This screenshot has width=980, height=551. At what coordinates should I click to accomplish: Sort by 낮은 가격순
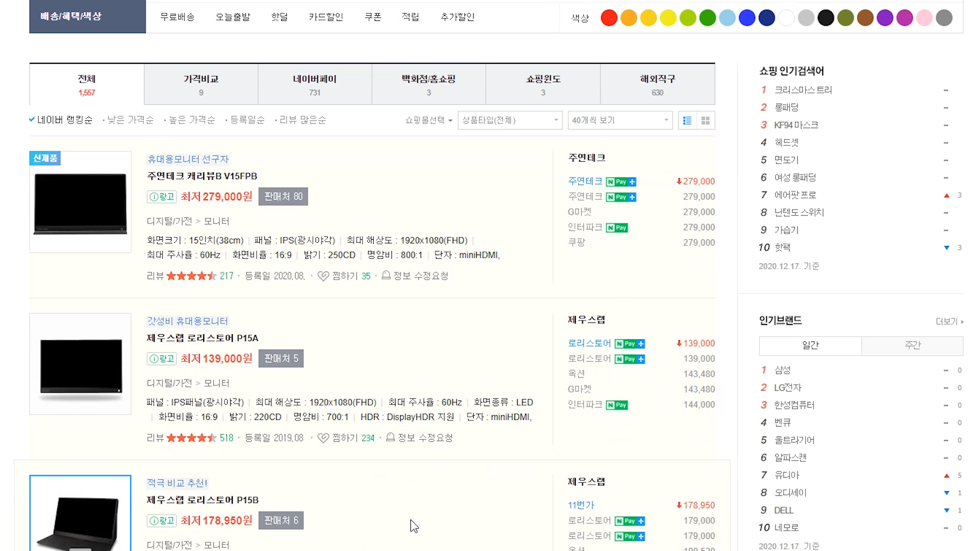pyautogui.click(x=130, y=120)
